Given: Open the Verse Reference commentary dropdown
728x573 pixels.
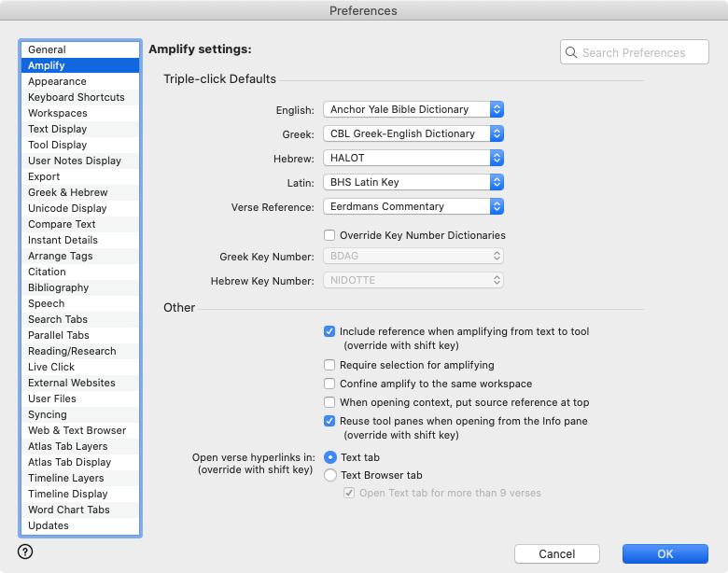Looking at the screenshot, I should point(413,207).
